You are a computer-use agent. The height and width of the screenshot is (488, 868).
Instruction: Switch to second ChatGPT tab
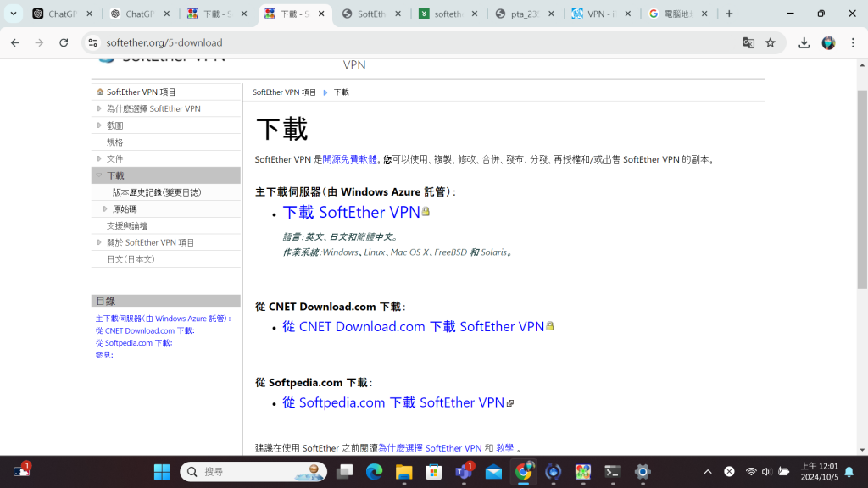click(140, 14)
